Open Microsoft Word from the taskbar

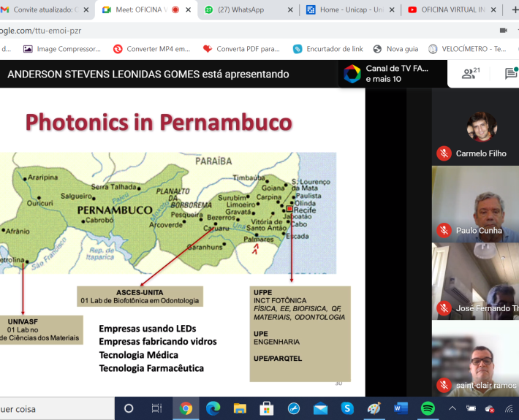coord(401,408)
